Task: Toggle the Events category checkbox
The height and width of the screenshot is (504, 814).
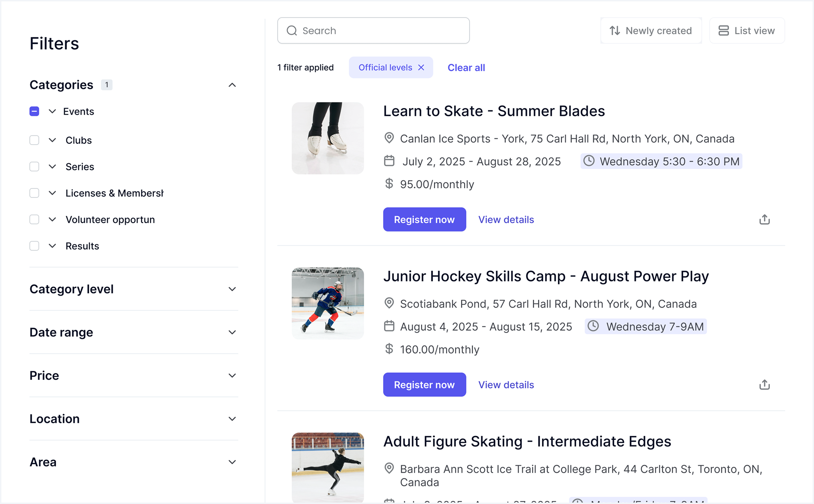Action: pos(34,111)
